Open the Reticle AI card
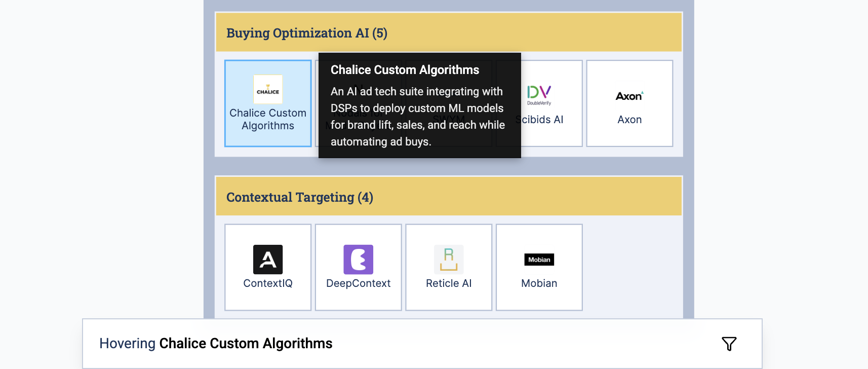 (449, 267)
